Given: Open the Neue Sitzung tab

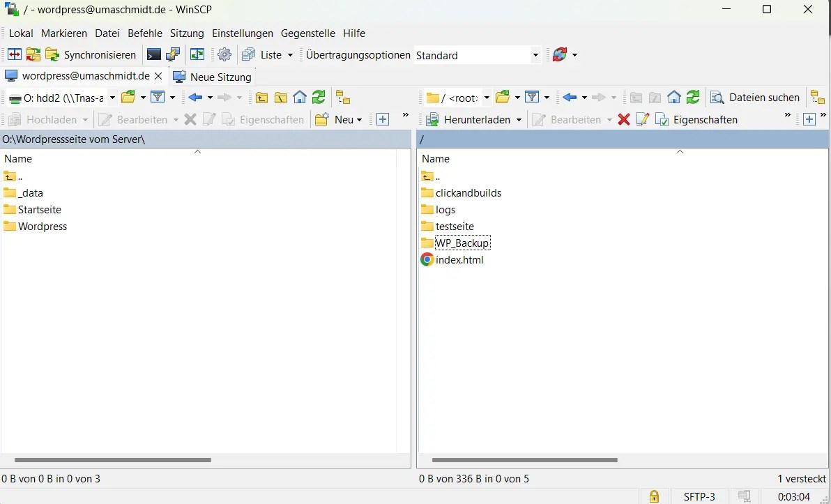Looking at the screenshot, I should pyautogui.click(x=213, y=77).
